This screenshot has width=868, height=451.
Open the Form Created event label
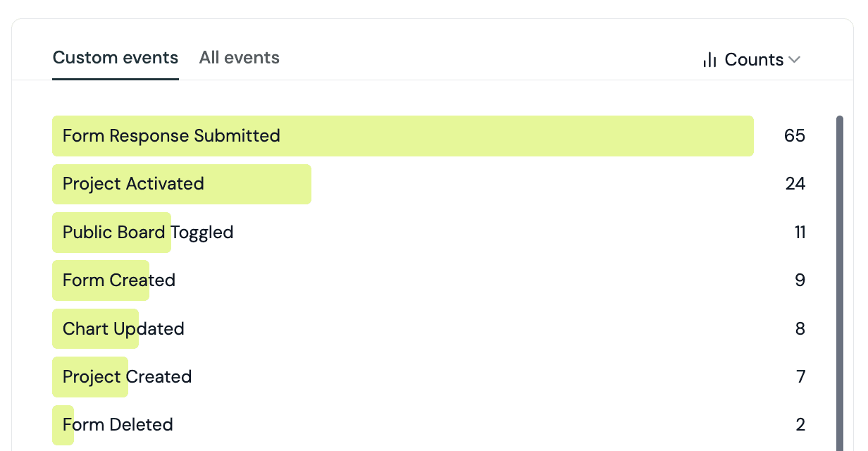pos(119,280)
